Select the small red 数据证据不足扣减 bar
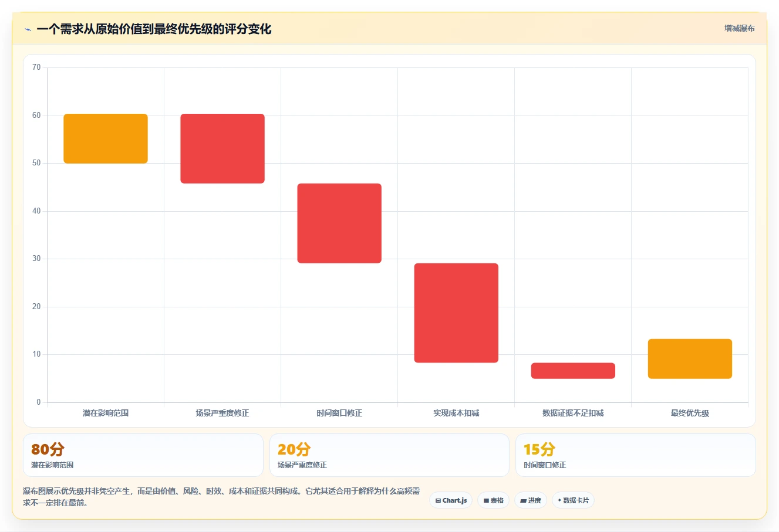Viewport: 779px width, 532px height. click(573, 371)
